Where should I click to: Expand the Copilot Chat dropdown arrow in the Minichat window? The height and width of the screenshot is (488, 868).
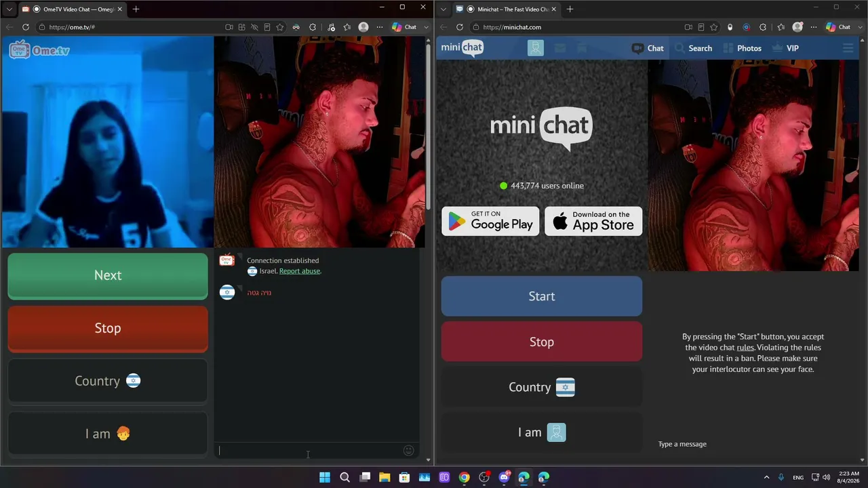click(861, 27)
